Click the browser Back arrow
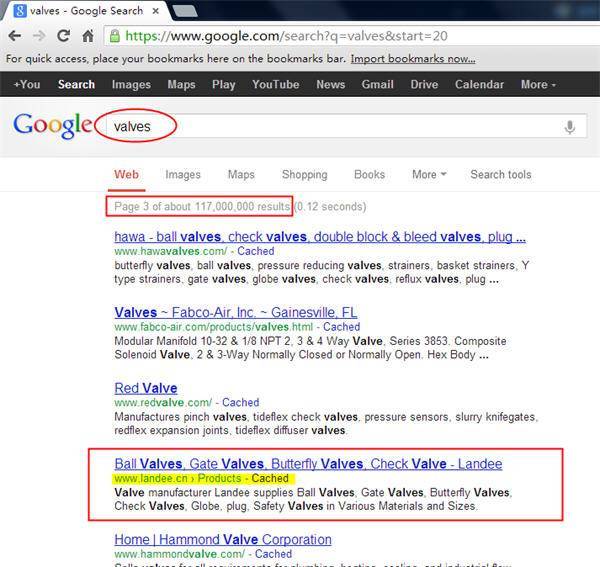The image size is (600, 567). pos(15,36)
